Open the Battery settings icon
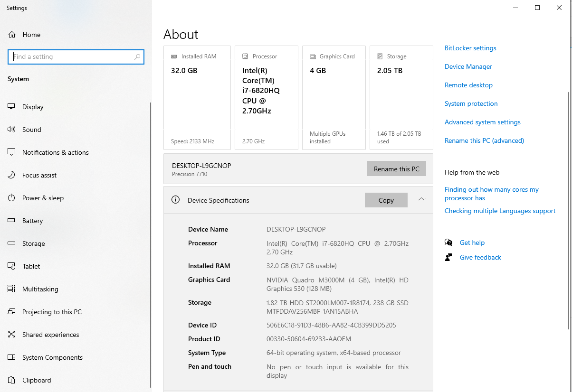Screen dimensions: 572x392 coord(12,221)
